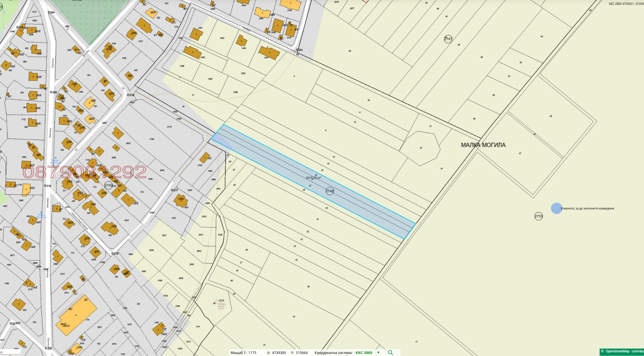Open the OpenStreetMap contributors link

coord(624,351)
